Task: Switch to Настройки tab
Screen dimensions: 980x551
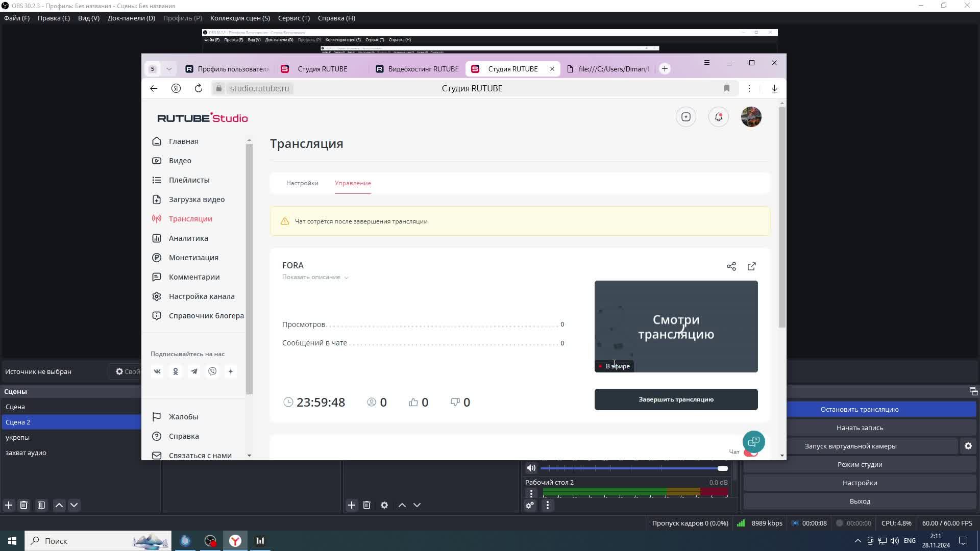Action: pos(302,183)
